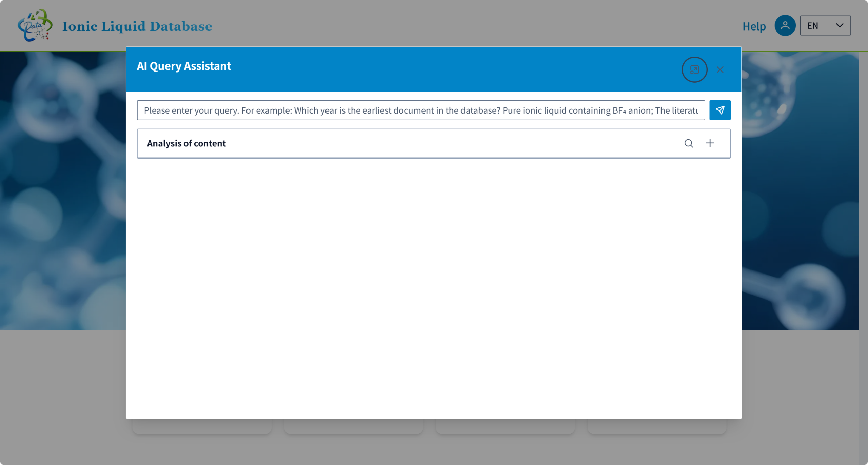The height and width of the screenshot is (465, 868).
Task: Click the second card peeking below the dialog
Action: coord(354,426)
